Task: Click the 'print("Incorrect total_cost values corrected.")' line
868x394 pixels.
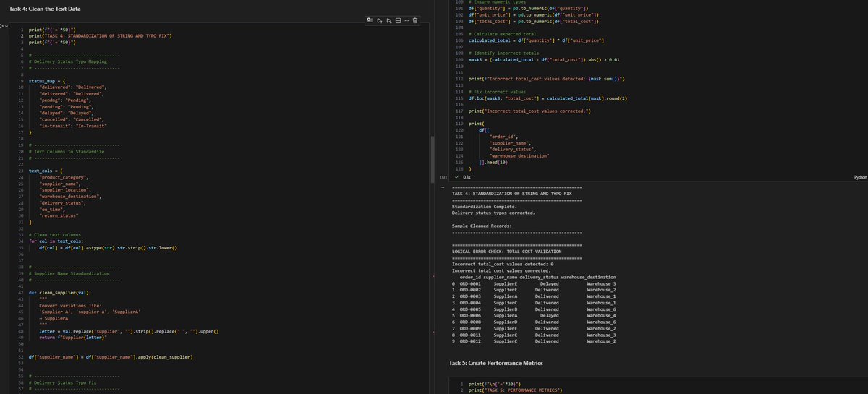Action: coord(529,111)
